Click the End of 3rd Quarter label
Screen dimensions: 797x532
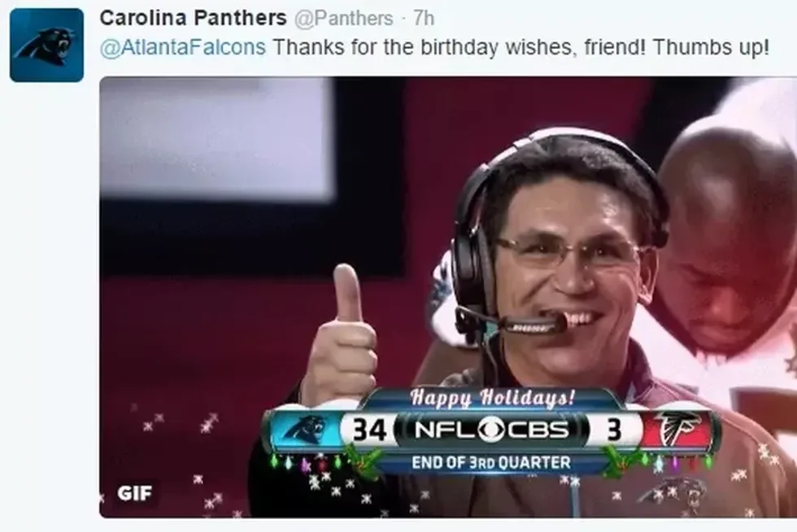point(491,463)
